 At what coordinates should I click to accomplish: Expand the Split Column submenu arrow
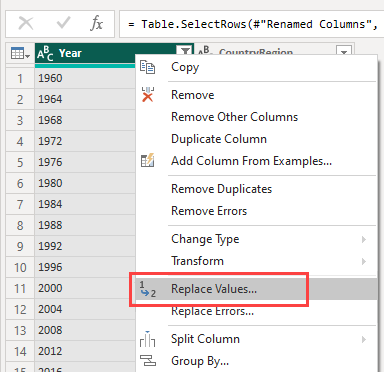pos(364,339)
